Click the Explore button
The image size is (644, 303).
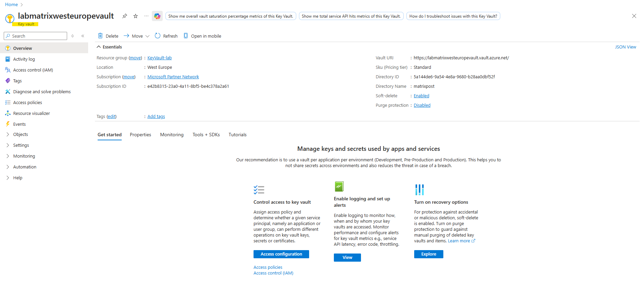click(x=429, y=254)
